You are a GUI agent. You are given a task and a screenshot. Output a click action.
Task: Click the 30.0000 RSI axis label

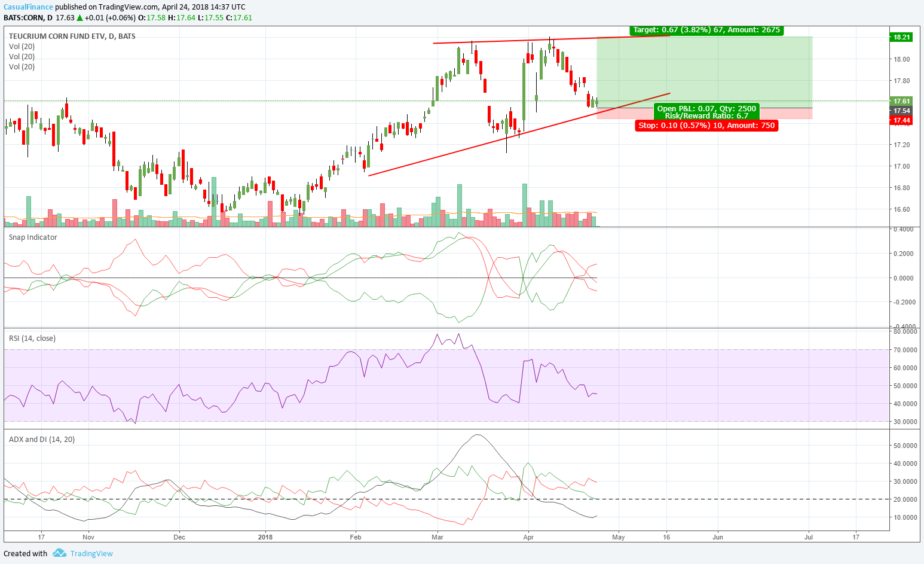(x=905, y=422)
